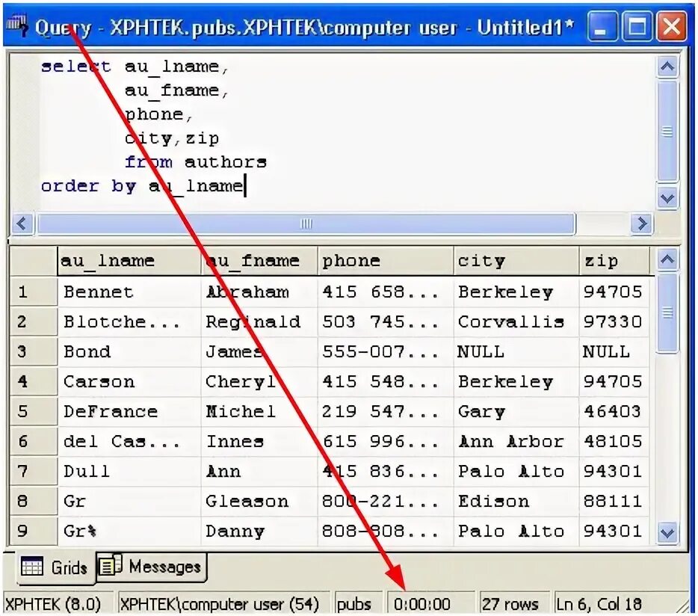698x616 pixels.
Task: Select row 8 header in grid
Action: click(34, 501)
